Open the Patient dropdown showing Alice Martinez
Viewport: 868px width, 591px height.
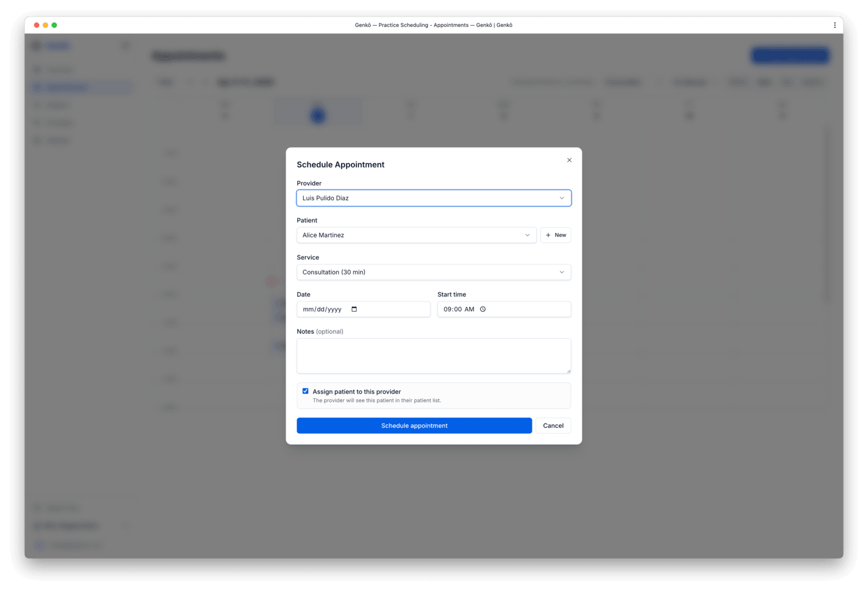coord(527,235)
